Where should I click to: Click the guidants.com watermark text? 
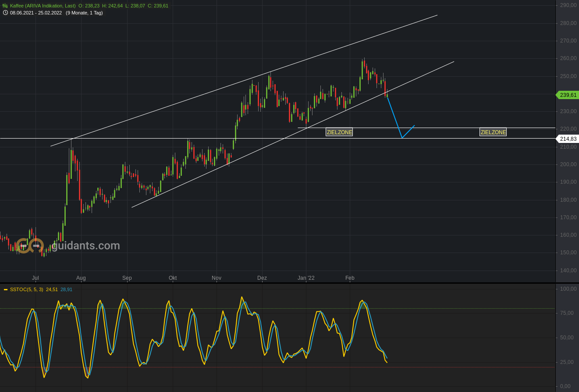[86, 246]
